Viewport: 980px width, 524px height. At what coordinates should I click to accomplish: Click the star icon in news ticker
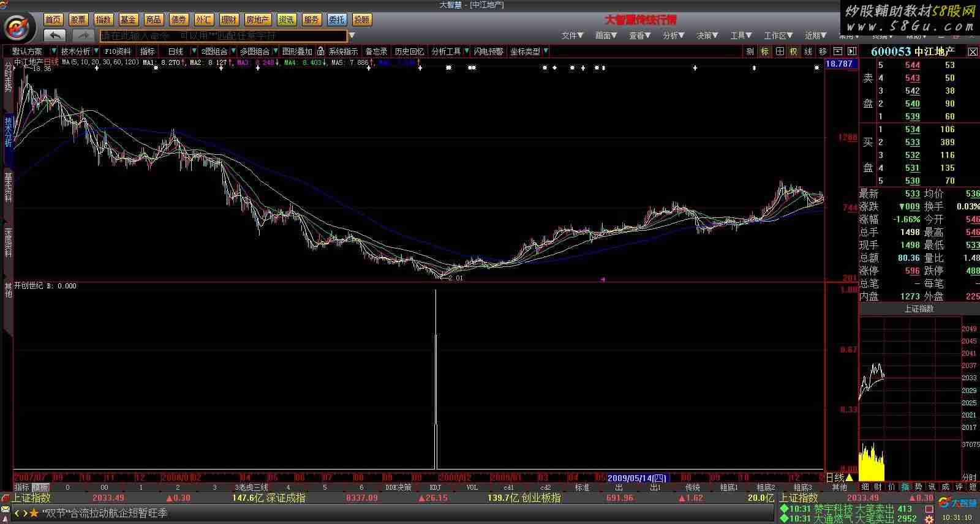(34, 513)
